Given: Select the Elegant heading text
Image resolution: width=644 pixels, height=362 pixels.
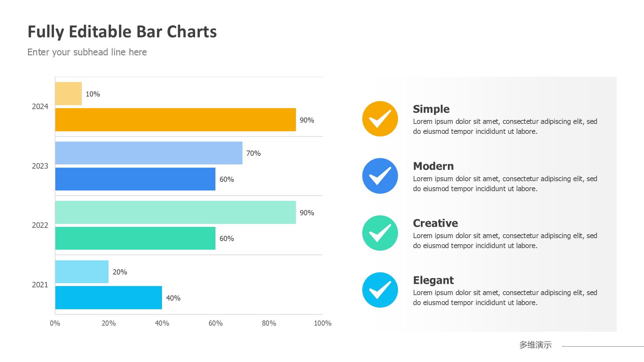Looking at the screenshot, I should [x=433, y=280].
